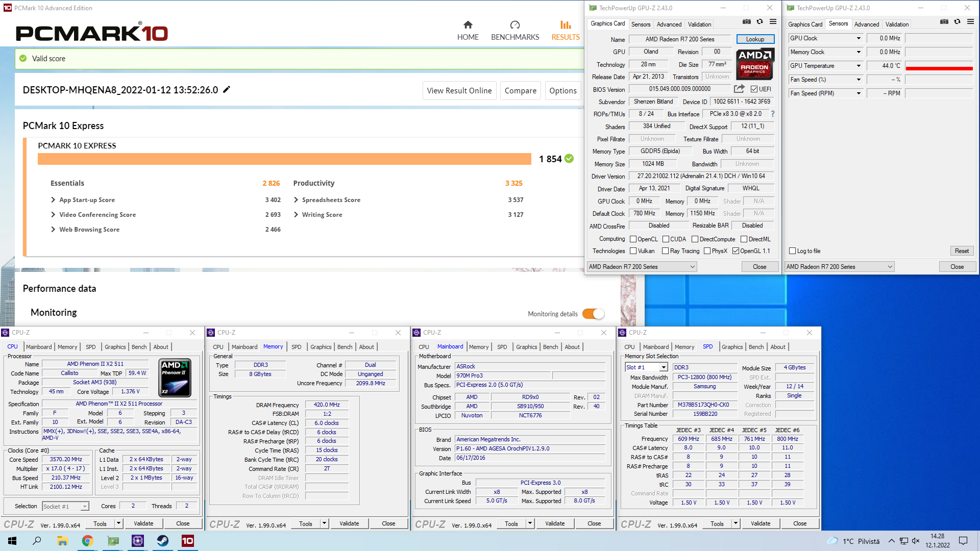Click Bus Interface question mark help
The width and height of the screenshot is (980, 551).
pos(772,114)
